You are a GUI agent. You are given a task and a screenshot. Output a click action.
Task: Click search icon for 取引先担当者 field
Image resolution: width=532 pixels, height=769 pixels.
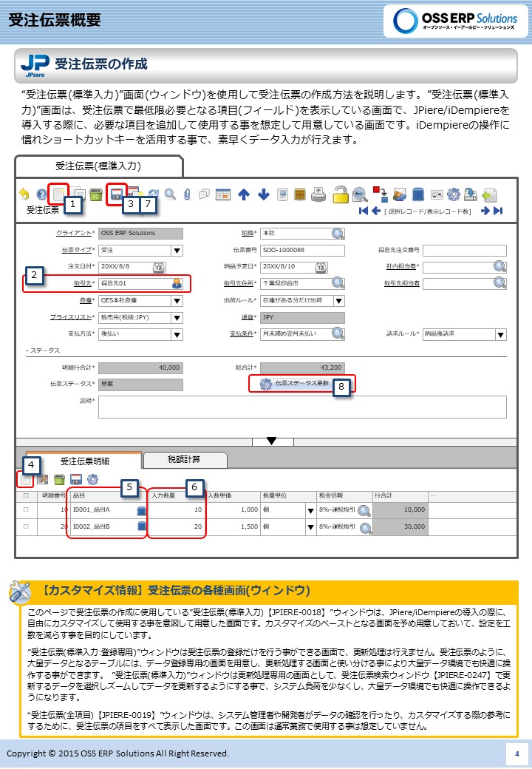pyautogui.click(x=499, y=283)
